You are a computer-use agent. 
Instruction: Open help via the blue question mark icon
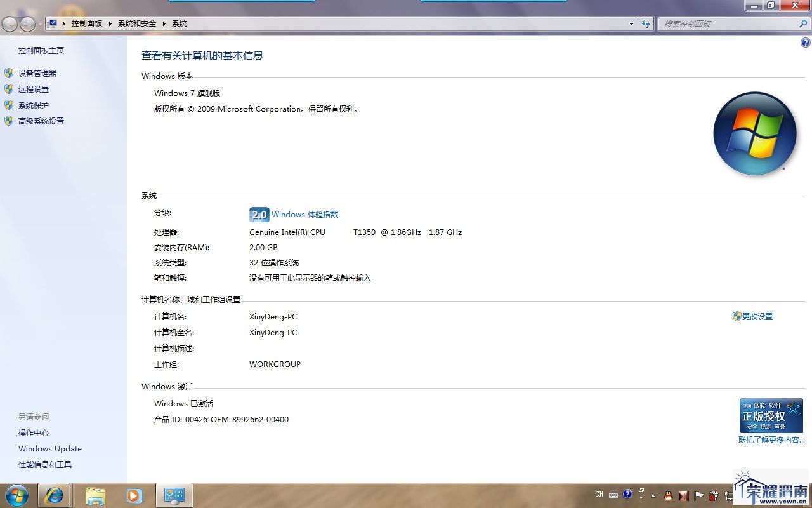point(806,43)
